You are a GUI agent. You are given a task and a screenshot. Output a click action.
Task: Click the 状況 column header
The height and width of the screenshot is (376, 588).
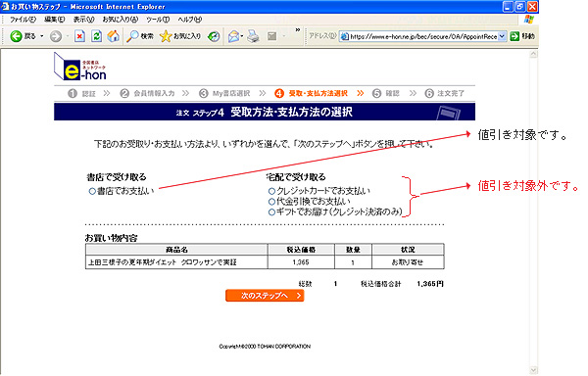point(408,250)
